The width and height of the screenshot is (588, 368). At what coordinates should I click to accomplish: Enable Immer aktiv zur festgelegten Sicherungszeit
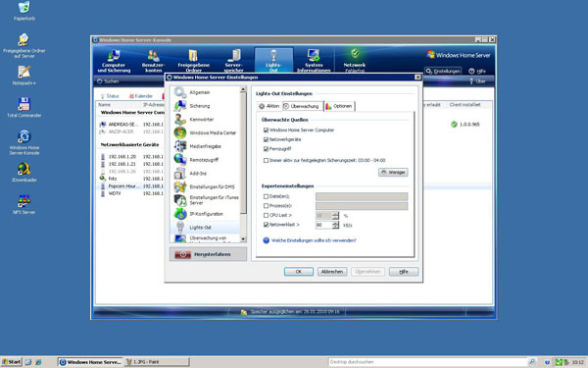coord(266,160)
